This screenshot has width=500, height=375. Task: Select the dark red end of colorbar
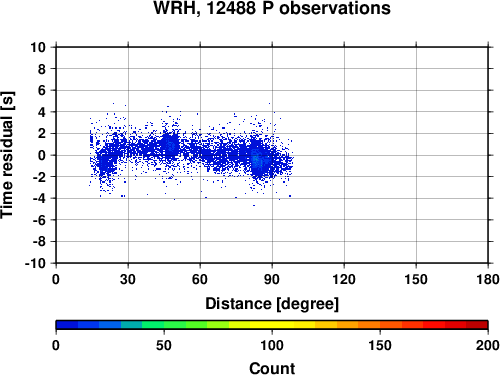(x=477, y=325)
